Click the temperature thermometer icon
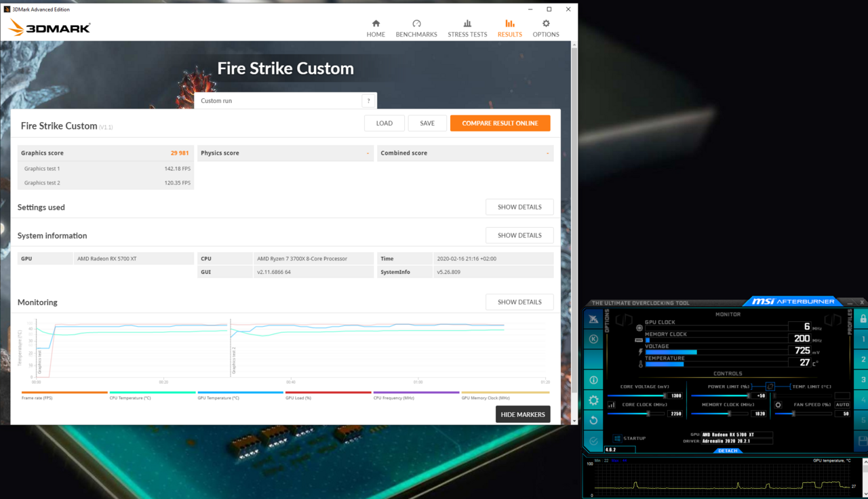Viewport: 868px width, 499px height. 640,364
